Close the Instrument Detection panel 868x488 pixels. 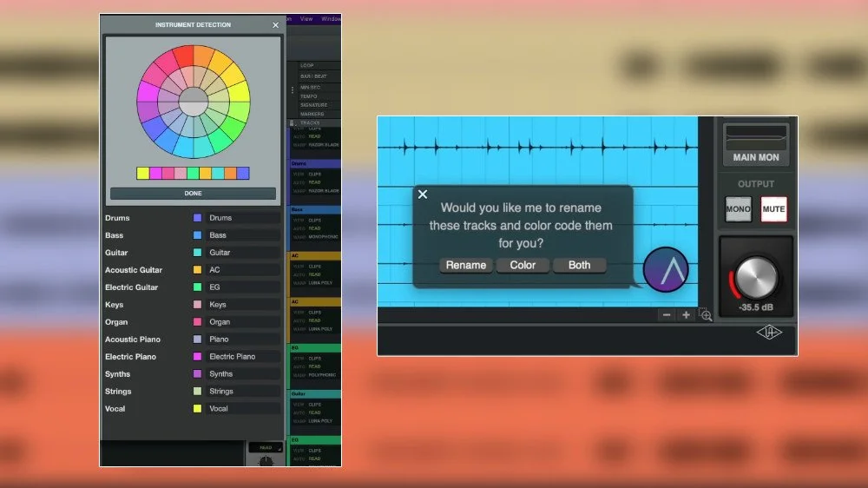[x=276, y=25]
